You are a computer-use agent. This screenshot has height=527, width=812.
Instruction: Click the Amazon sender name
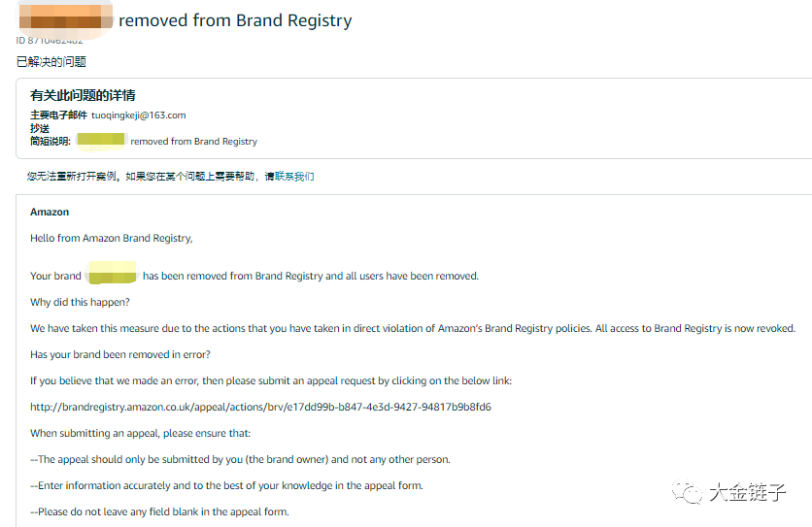click(50, 212)
